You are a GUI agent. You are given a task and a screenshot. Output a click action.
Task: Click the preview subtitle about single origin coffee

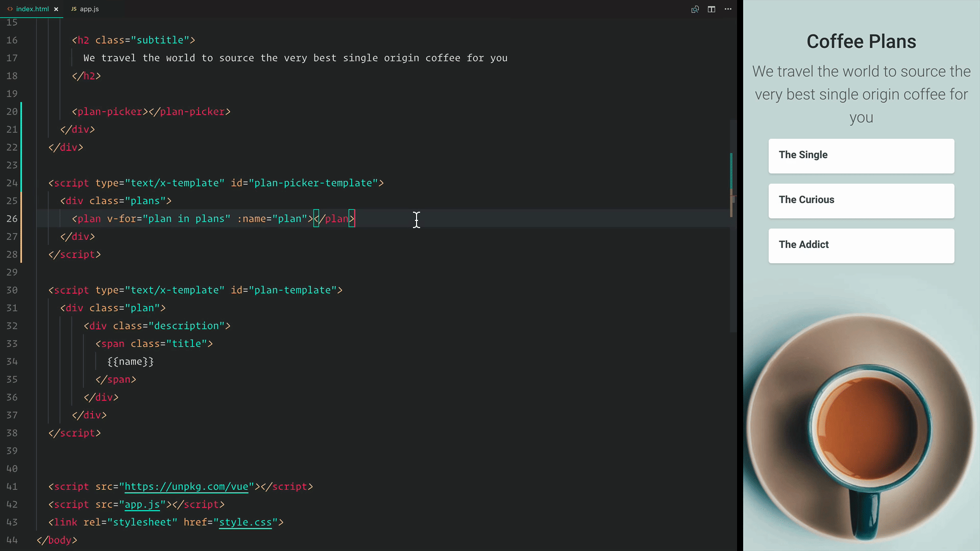[861, 94]
